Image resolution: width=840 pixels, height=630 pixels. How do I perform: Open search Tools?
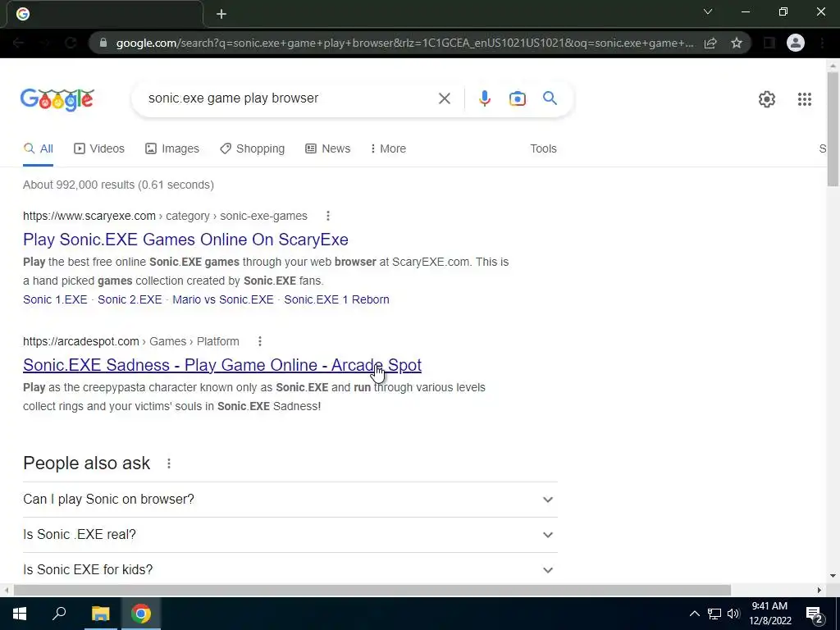pos(543,149)
